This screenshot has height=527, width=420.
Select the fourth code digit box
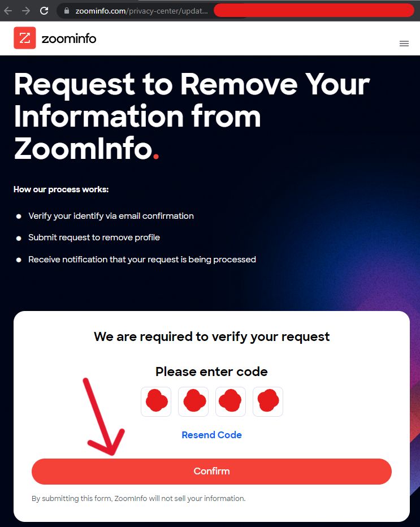pyautogui.click(x=268, y=401)
